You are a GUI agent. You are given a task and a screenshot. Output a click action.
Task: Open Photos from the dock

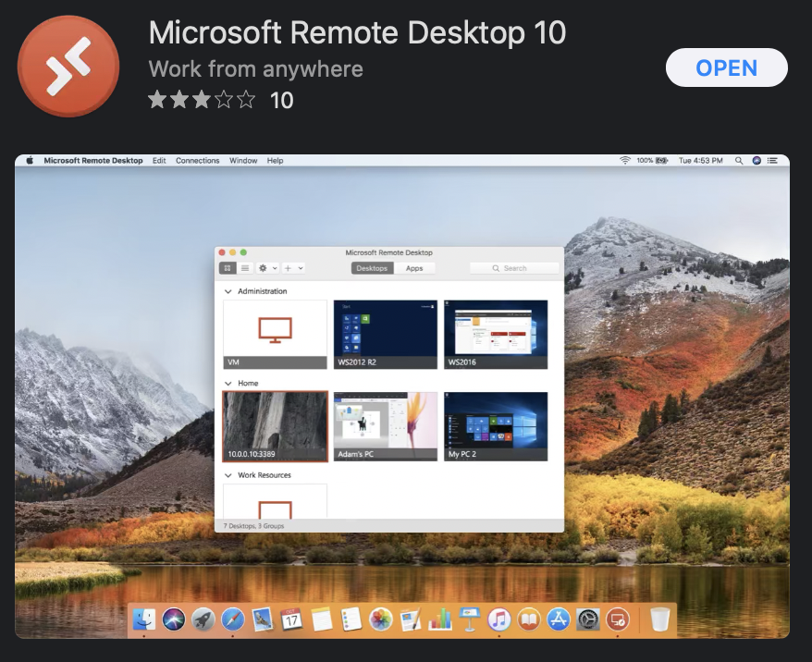[381, 619]
